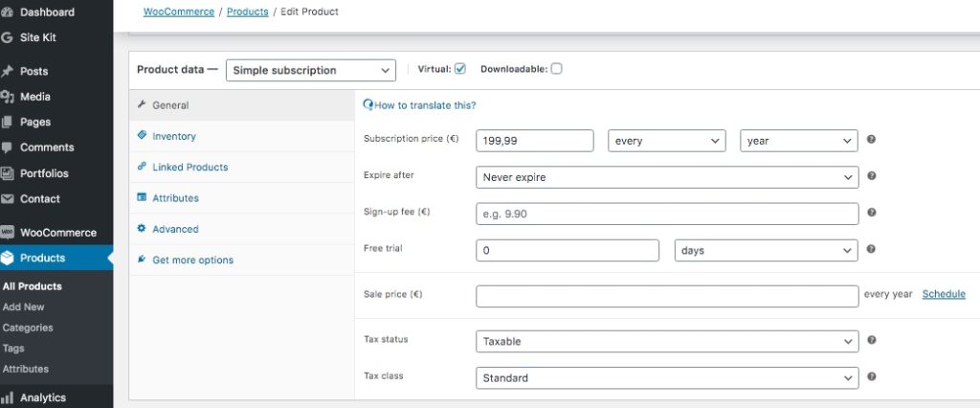Click the Comments speech bubble icon
The height and width of the screenshot is (408, 980).
point(7,147)
